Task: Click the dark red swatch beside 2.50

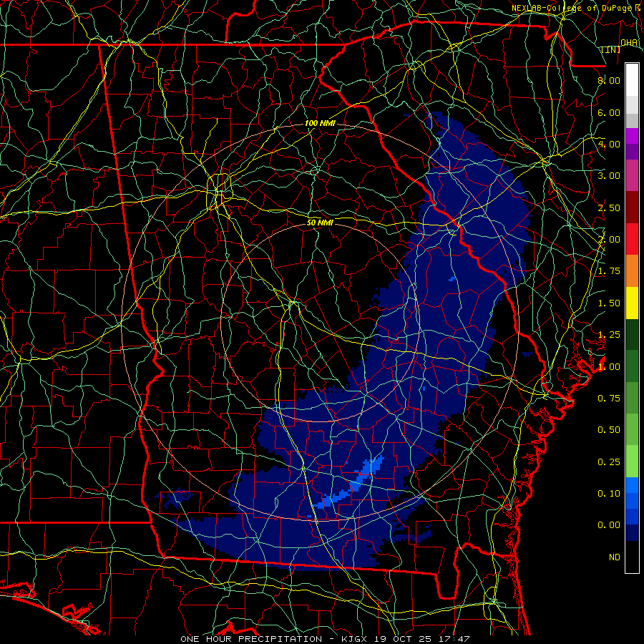Action: (x=632, y=208)
